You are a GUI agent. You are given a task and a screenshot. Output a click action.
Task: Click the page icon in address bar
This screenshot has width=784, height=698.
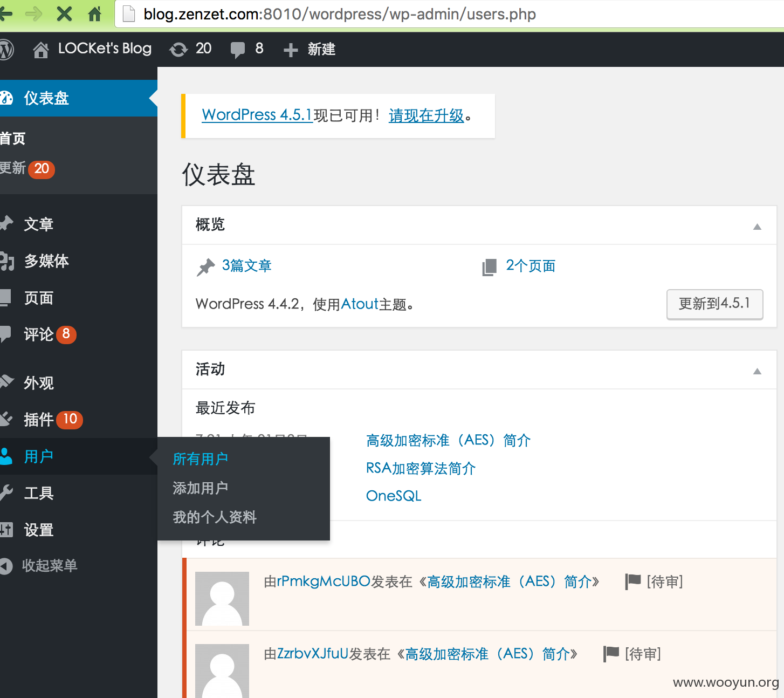pyautogui.click(x=128, y=14)
